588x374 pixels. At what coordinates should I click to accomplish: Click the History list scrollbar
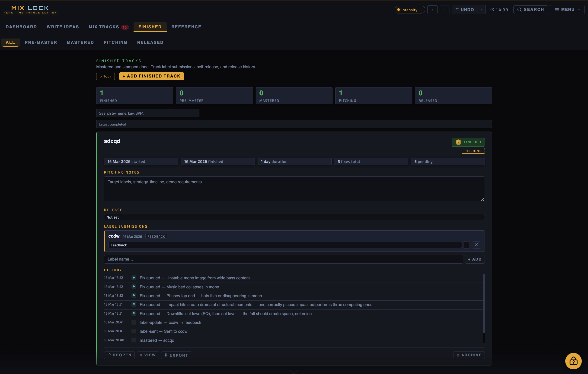(x=483, y=303)
